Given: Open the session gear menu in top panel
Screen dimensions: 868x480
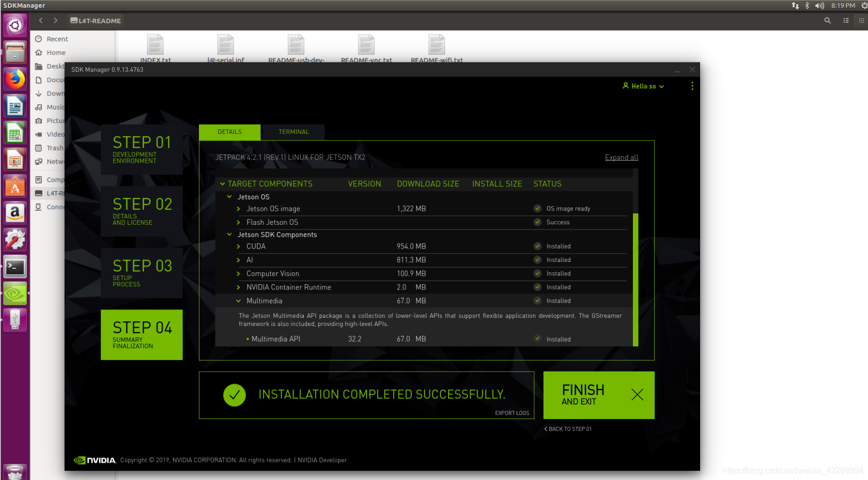Looking at the screenshot, I should [864, 6].
